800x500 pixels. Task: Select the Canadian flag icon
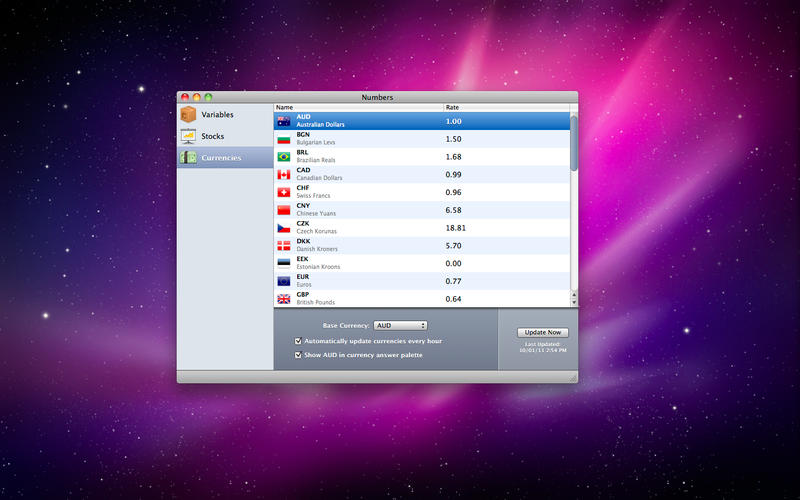[284, 174]
